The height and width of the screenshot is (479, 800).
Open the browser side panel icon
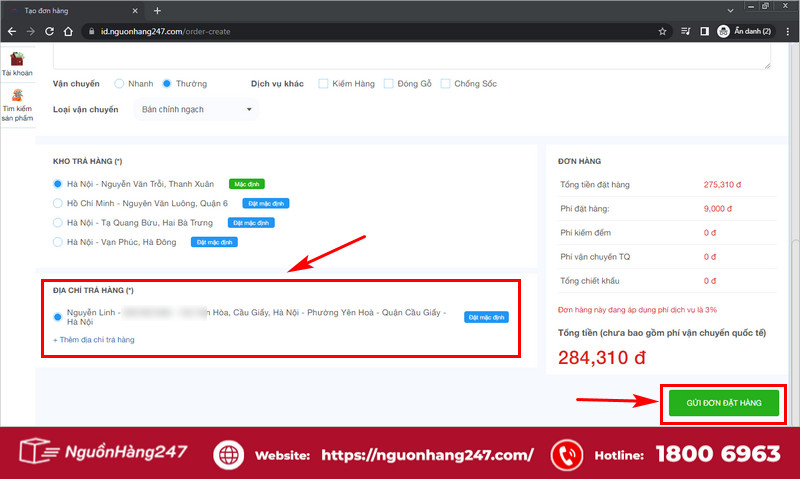[x=704, y=31]
